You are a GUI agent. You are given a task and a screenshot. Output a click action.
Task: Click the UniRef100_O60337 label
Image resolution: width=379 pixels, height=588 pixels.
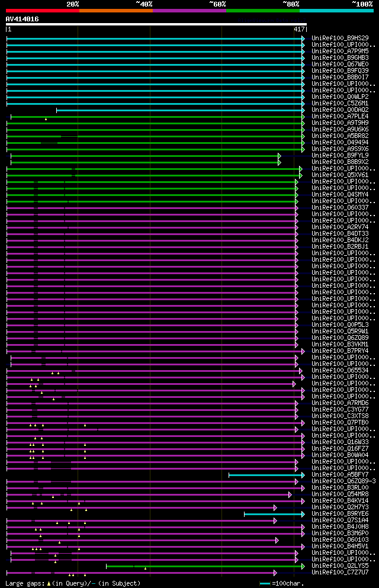point(340,208)
